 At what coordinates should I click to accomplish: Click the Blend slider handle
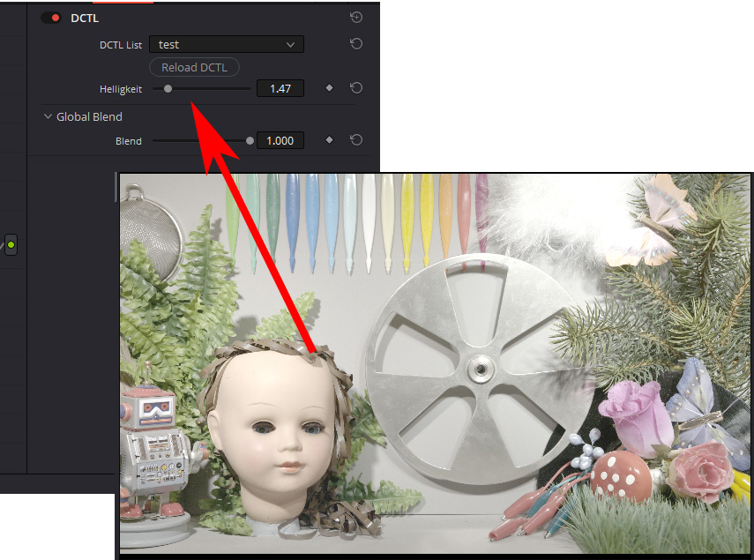click(250, 141)
